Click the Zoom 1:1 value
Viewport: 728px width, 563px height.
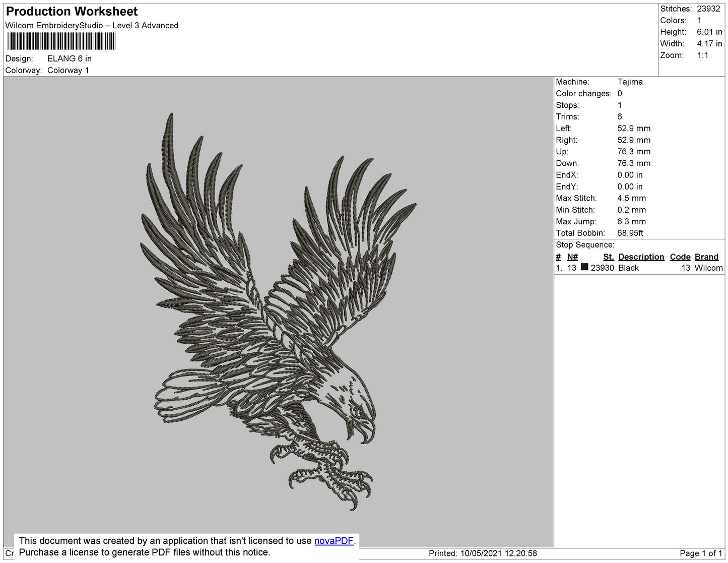tap(702, 55)
